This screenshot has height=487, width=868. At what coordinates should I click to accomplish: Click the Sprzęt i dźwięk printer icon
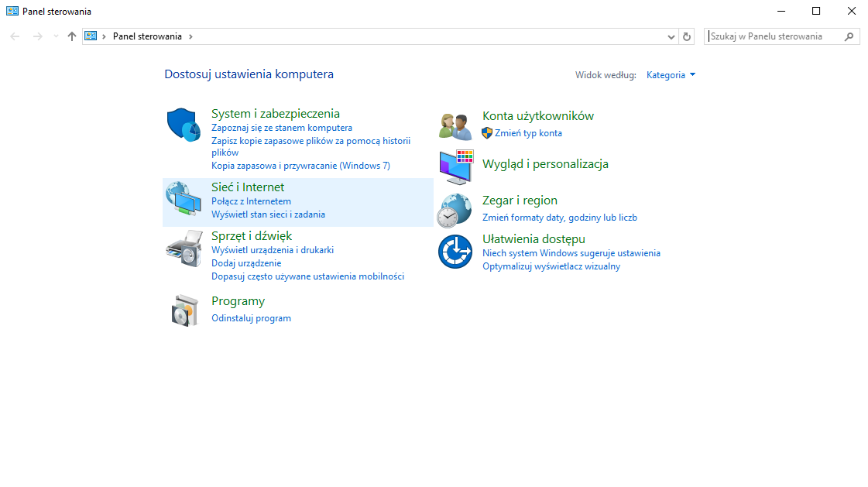pos(184,248)
